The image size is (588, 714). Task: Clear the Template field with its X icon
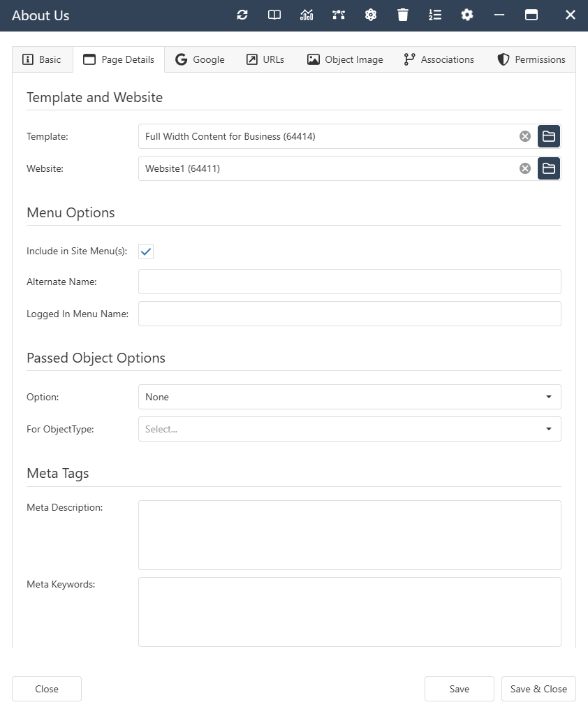click(524, 136)
